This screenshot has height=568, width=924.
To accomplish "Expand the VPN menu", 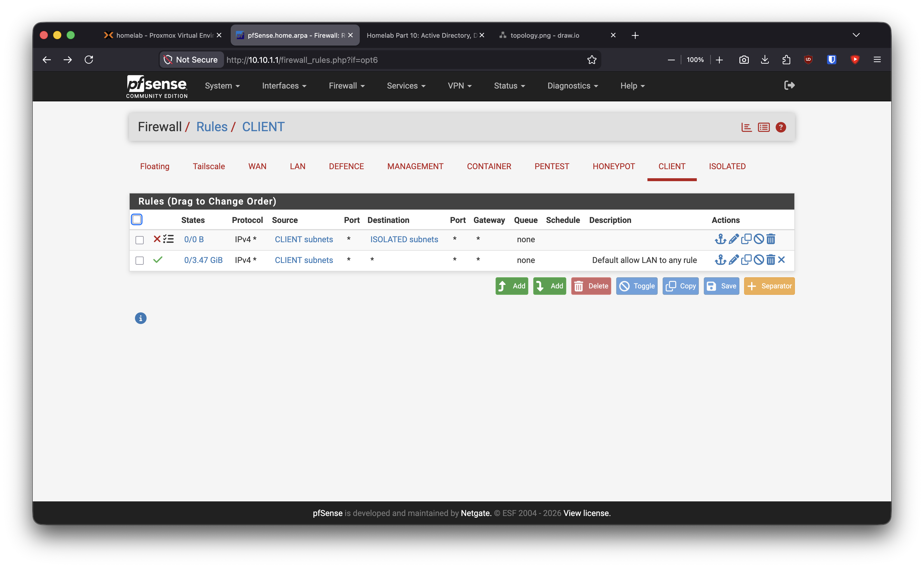I will coord(460,86).
